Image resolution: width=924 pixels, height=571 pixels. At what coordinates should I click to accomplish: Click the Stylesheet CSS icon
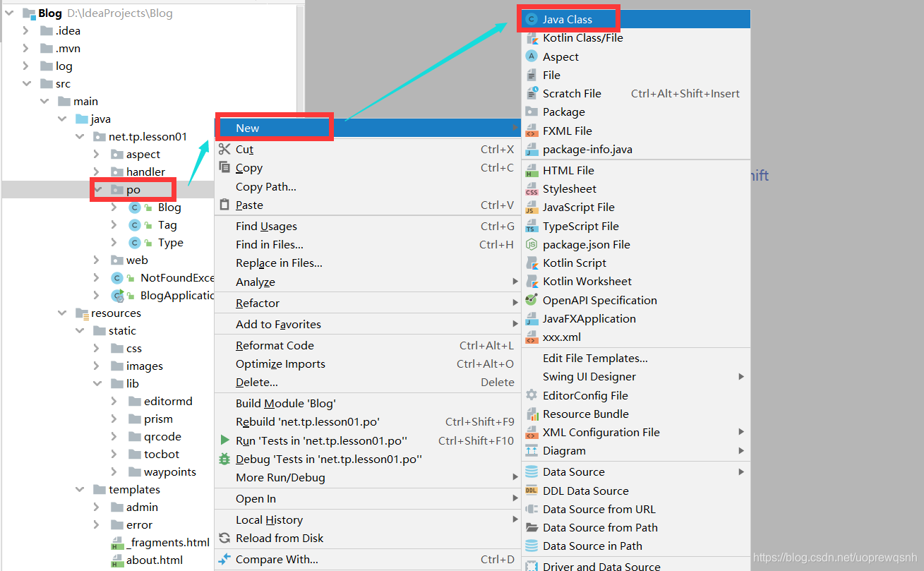point(532,188)
